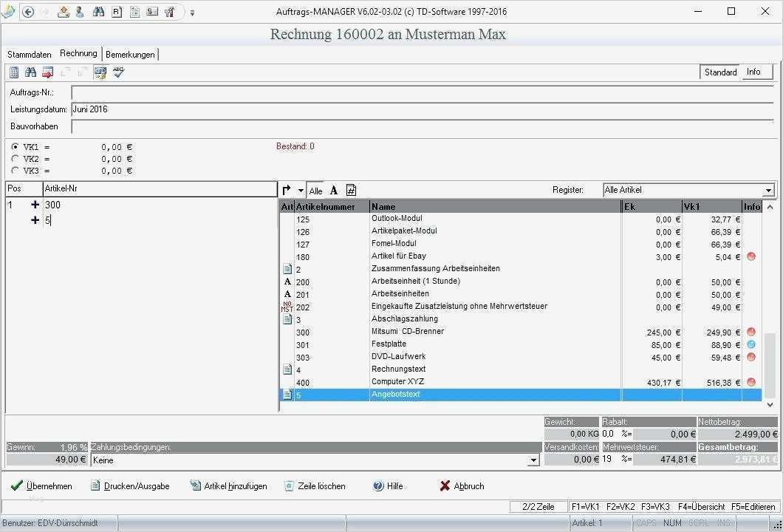The height and width of the screenshot is (532, 783).
Task: Run the ABC spell check icon
Action: tap(118, 72)
